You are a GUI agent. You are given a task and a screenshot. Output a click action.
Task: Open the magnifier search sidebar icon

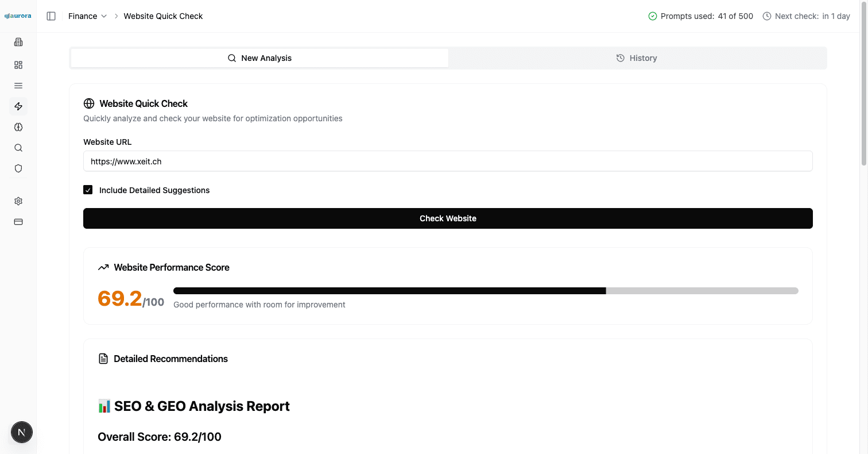pyautogui.click(x=18, y=148)
